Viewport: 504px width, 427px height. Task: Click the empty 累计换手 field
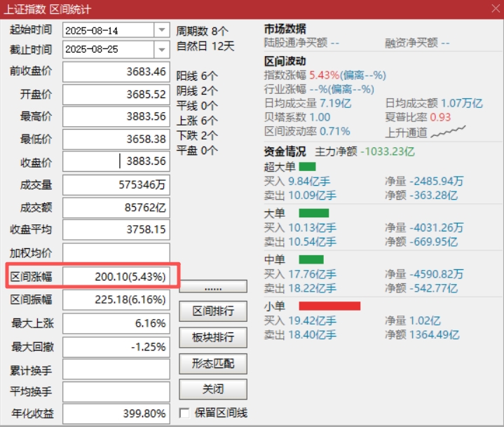(x=116, y=369)
